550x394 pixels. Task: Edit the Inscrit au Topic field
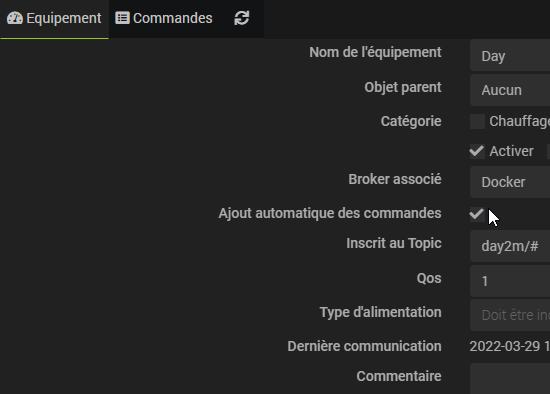pyautogui.click(x=510, y=246)
